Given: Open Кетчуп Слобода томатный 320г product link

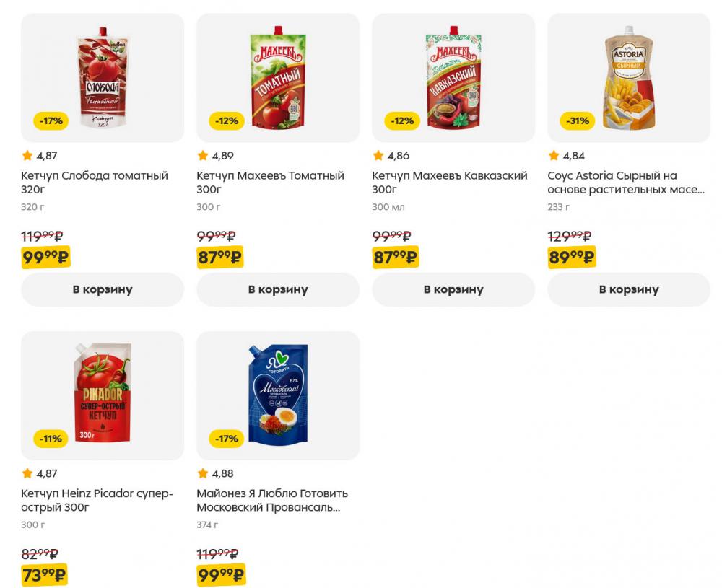Looking at the screenshot, I should point(95,183).
